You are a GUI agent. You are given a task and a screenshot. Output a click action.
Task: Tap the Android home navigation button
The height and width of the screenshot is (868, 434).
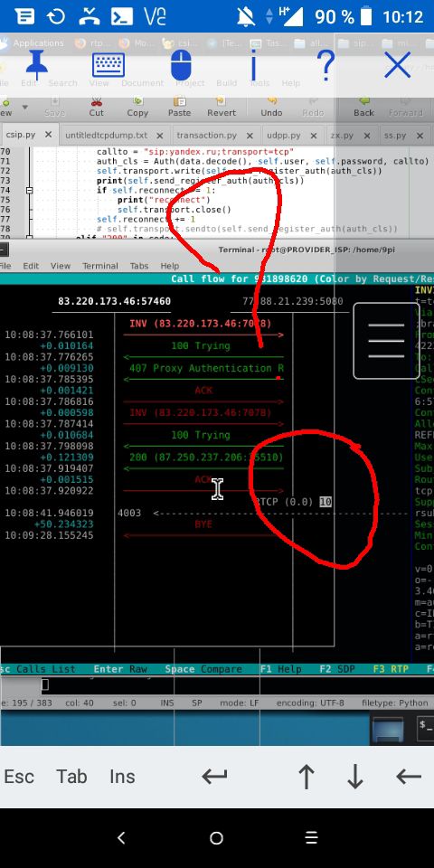pos(216,837)
